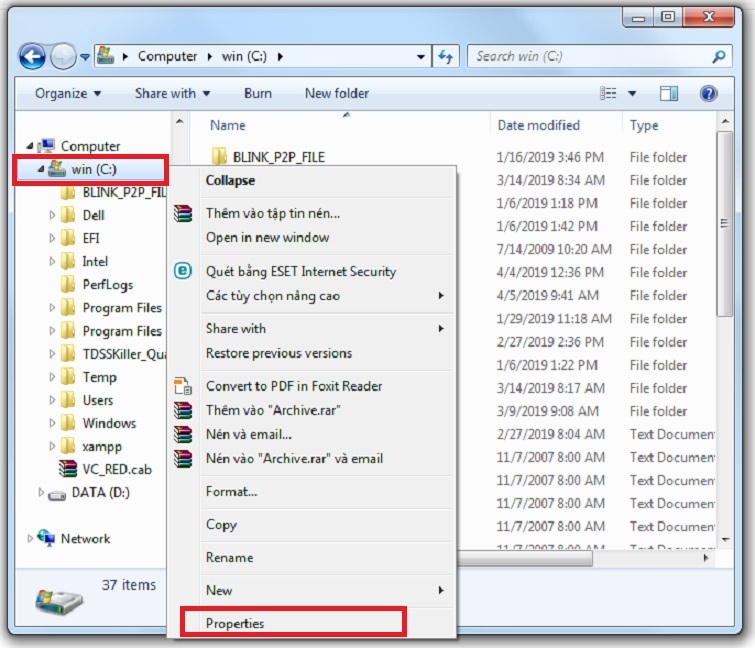This screenshot has width=755, height=648.
Task: Open address bar history dropdown arrow
Action: tap(420, 57)
